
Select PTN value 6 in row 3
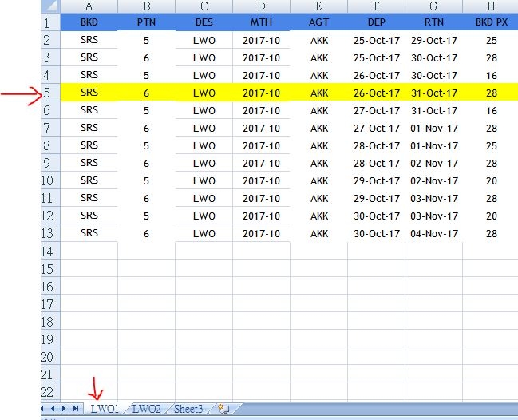point(146,57)
